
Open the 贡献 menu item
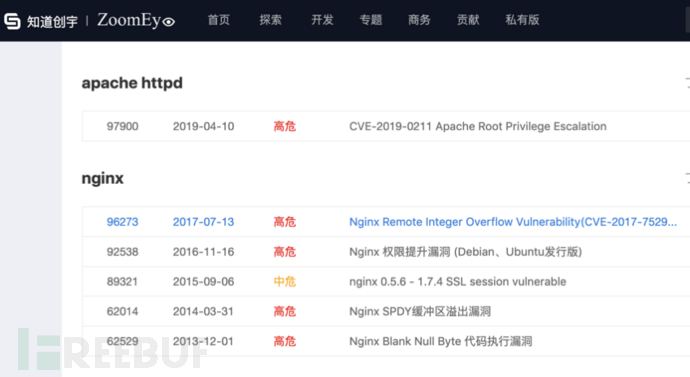coord(468,20)
